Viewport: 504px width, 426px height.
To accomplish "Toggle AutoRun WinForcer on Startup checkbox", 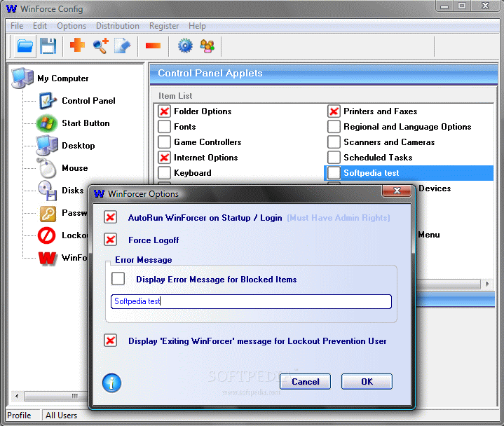I will point(110,217).
